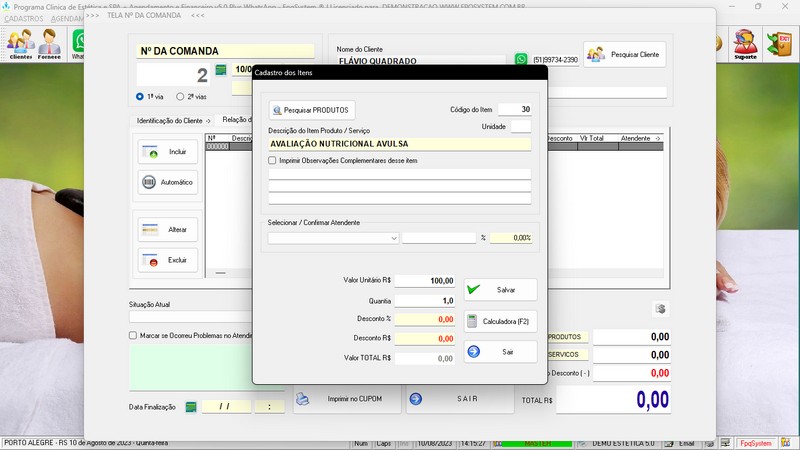Click the TOTAL R$ value 0,00
Viewport: 800px width, 450px height.
(x=613, y=399)
